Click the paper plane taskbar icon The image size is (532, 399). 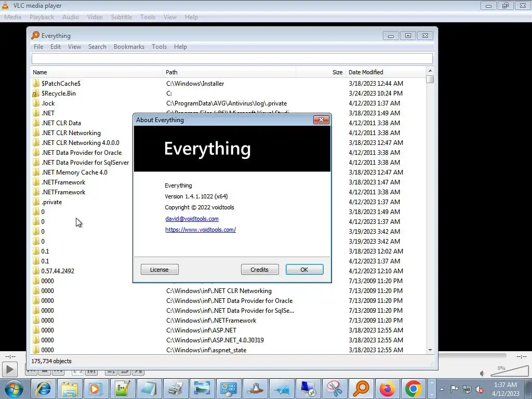[282, 389]
